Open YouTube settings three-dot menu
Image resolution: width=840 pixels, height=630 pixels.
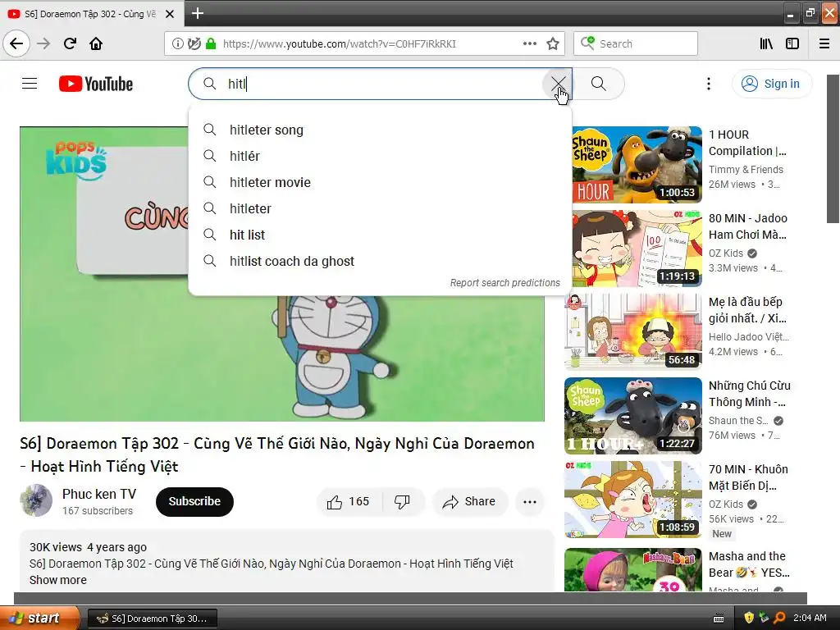708,84
